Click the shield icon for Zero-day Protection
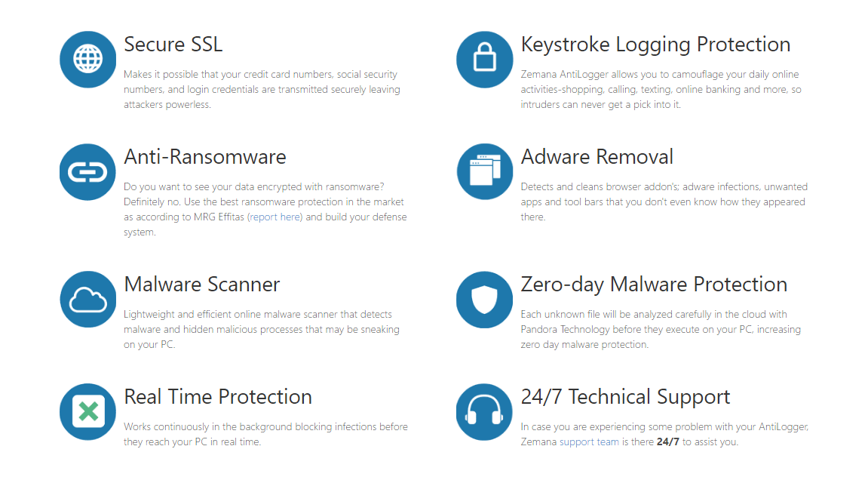Image resolution: width=868 pixels, height=483 pixels. [x=484, y=300]
